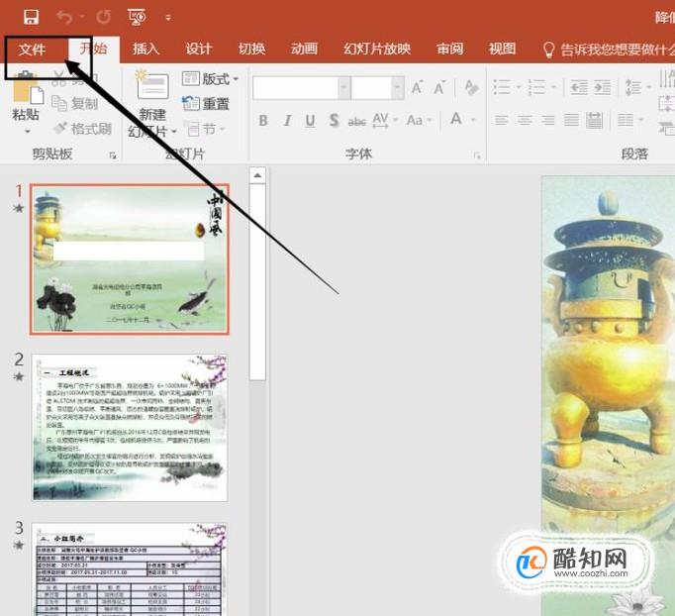Open clipboard group dialog launcher
Image resolution: width=675 pixels, height=616 pixels.
[x=113, y=155]
